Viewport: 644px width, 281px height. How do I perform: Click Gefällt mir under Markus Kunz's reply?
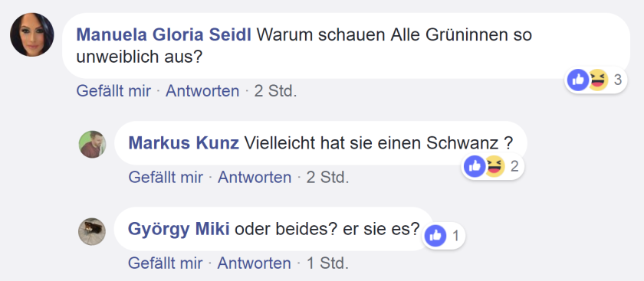click(166, 178)
